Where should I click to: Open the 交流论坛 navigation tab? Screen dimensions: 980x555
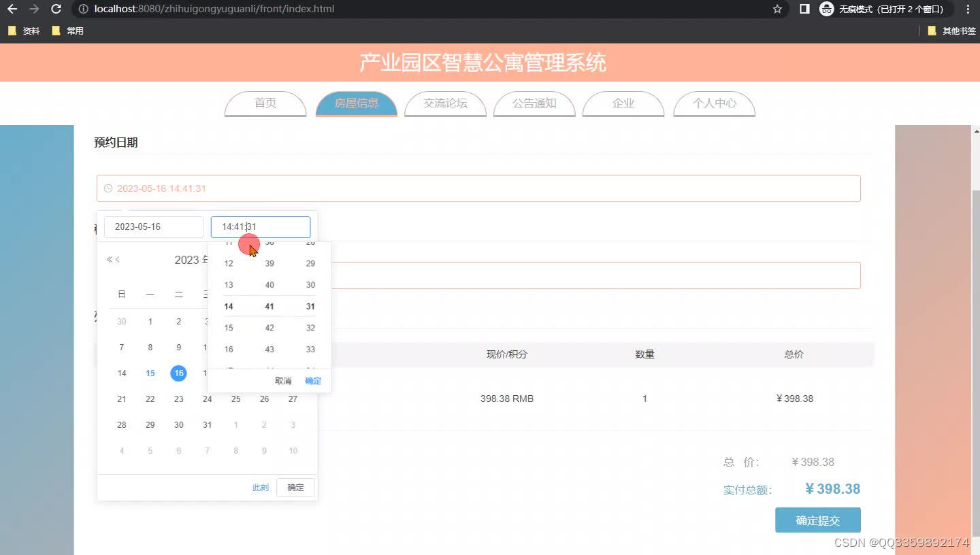click(445, 103)
